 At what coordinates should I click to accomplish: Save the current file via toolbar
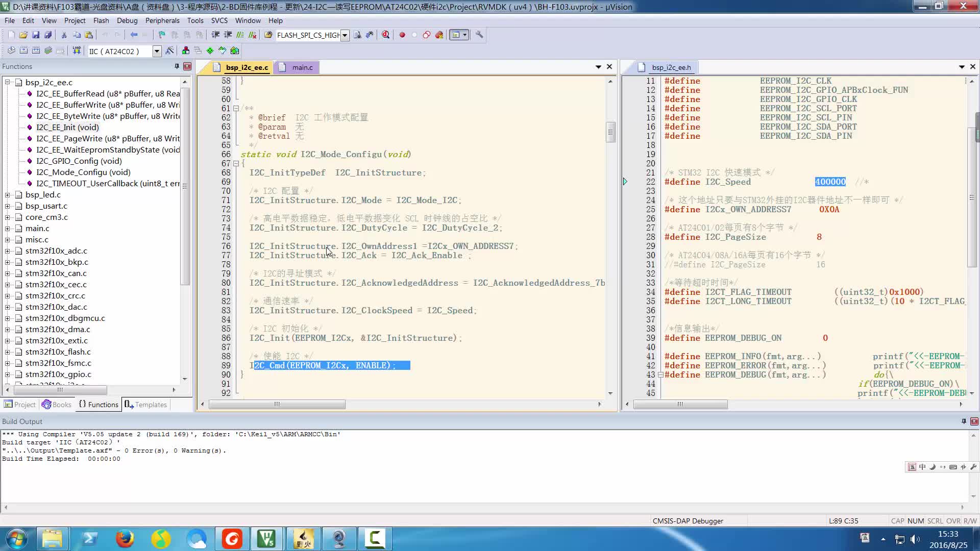pyautogui.click(x=36, y=35)
